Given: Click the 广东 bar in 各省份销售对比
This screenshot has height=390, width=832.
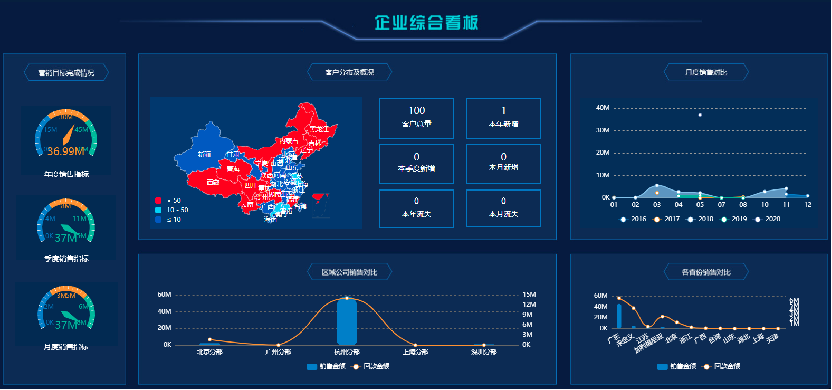Looking at the screenshot, I should 619,316.
